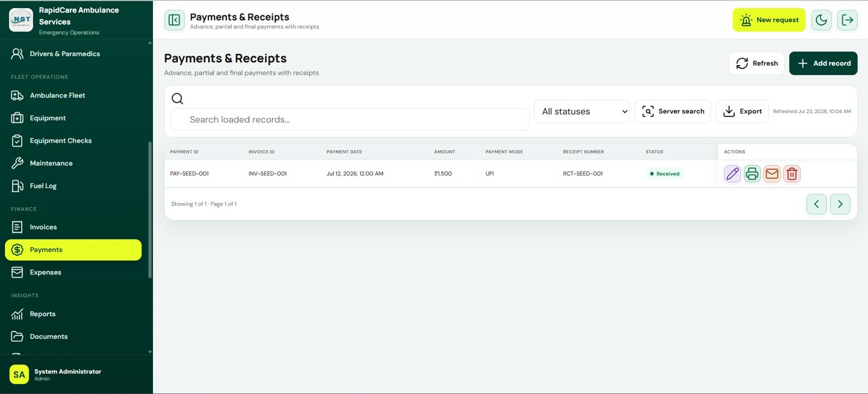Image resolution: width=868 pixels, height=394 pixels.
Task: Click the RECEIPT NUMBER column header
Action: 583,152
